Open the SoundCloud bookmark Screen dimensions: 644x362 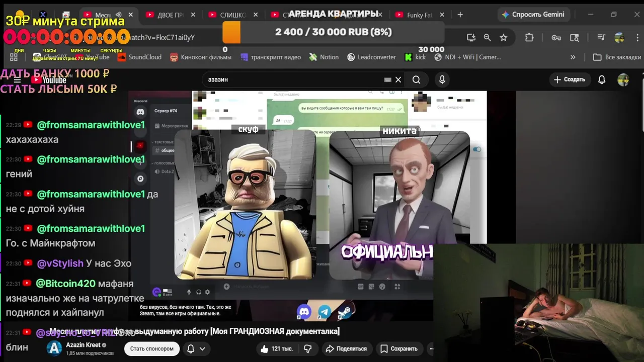[139, 57]
